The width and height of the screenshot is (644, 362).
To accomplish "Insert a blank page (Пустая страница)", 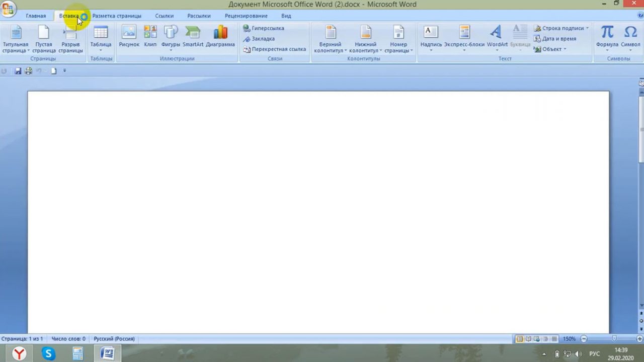I will click(44, 39).
